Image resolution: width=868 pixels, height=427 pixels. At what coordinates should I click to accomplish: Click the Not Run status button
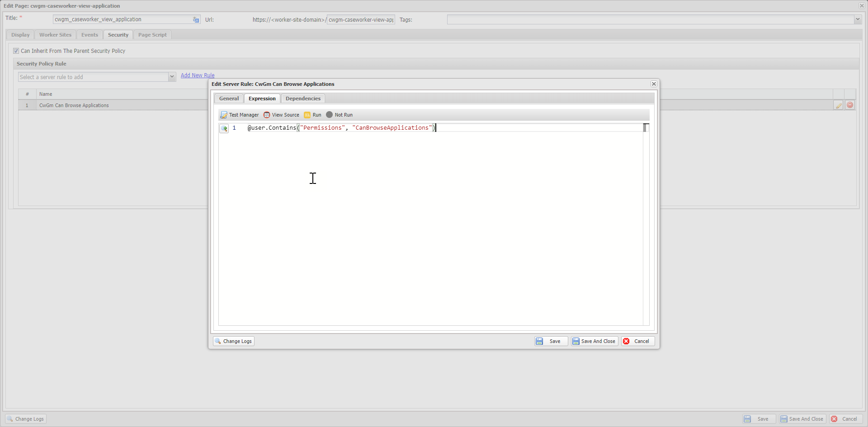pyautogui.click(x=340, y=115)
